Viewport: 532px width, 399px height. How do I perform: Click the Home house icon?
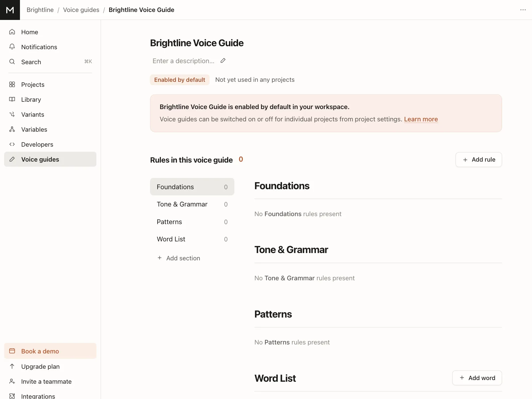pyautogui.click(x=12, y=32)
